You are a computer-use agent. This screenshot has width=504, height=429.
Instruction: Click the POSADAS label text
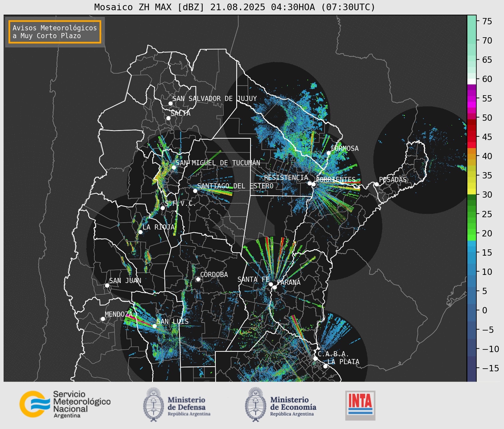[393, 180]
